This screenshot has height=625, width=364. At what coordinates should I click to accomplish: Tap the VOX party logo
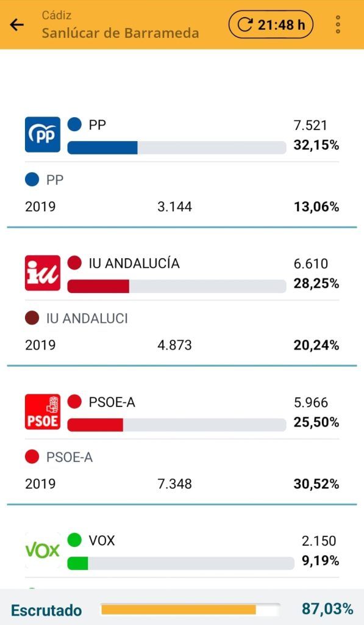coord(43,551)
